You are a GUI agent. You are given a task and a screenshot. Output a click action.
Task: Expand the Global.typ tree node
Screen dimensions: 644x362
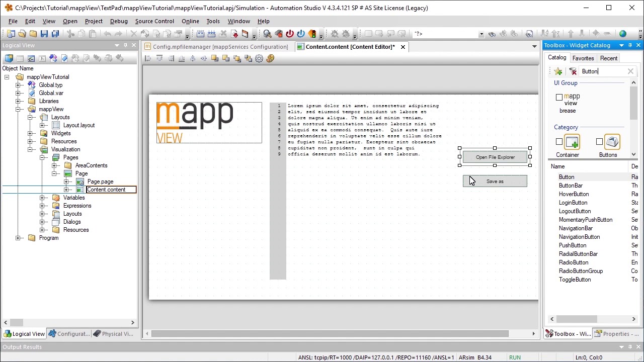coord(19,85)
